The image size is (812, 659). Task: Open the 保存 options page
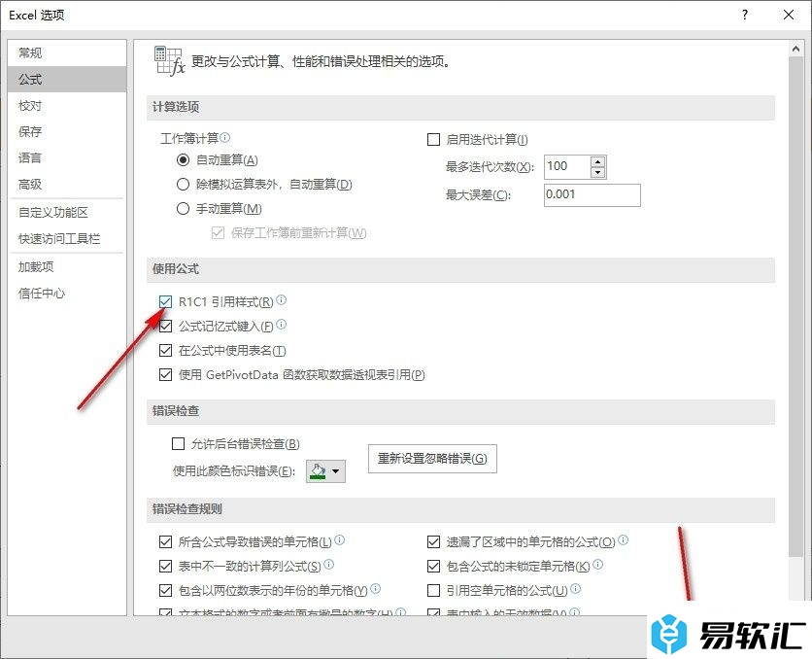coord(67,131)
